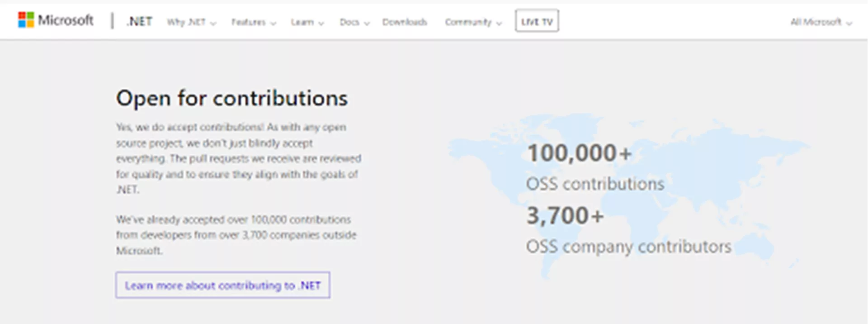Expand the Community dropdown menu
The width and height of the screenshot is (868, 324).
pos(473,22)
